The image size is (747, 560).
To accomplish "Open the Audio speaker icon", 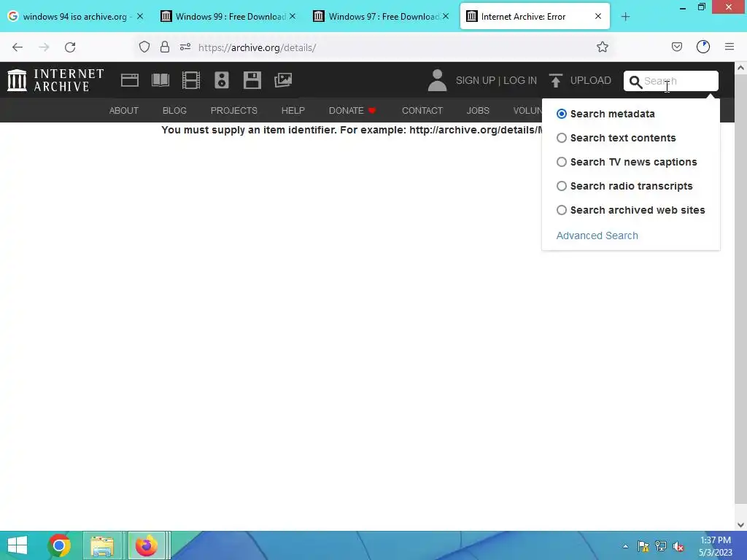I will pos(222,80).
